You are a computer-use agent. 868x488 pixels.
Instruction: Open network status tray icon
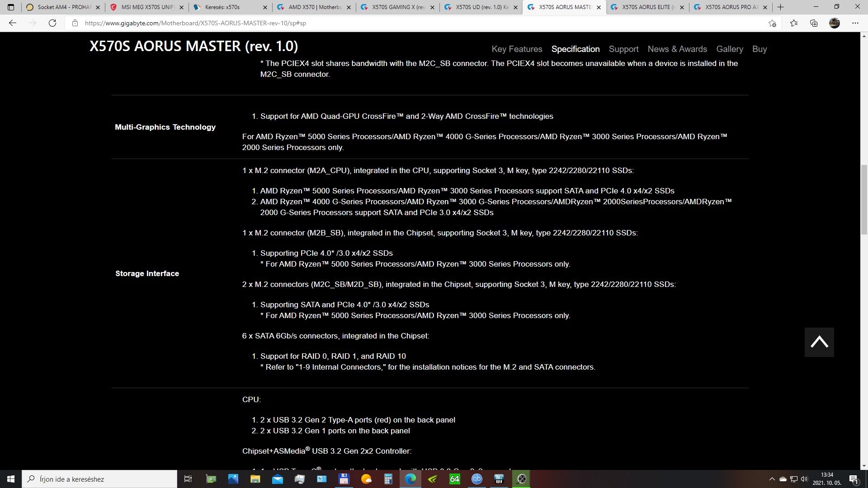(793, 479)
